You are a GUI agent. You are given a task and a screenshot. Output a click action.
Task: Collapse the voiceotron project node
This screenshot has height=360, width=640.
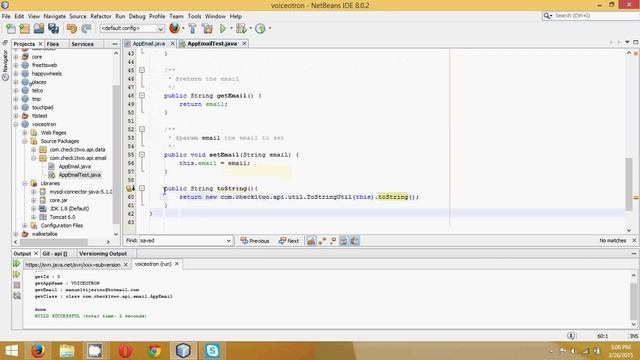(16, 124)
